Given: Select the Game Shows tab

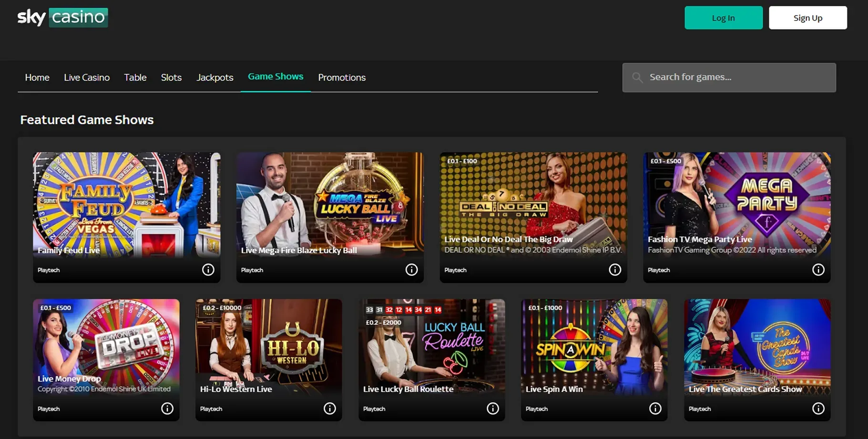Looking at the screenshot, I should coord(276,76).
